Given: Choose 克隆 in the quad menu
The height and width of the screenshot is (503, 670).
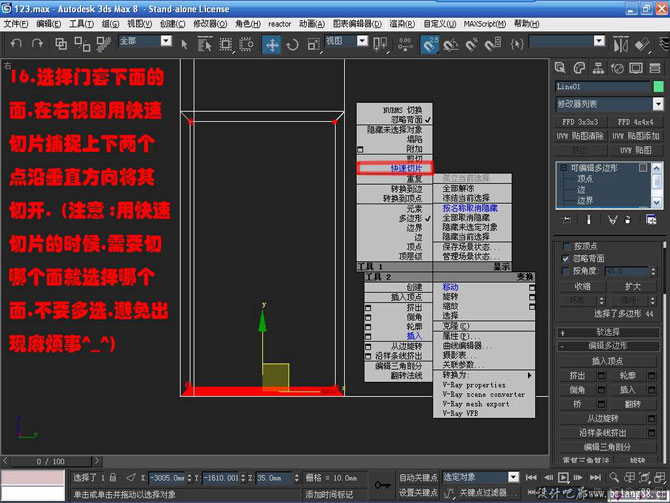Looking at the screenshot, I should point(456,326).
